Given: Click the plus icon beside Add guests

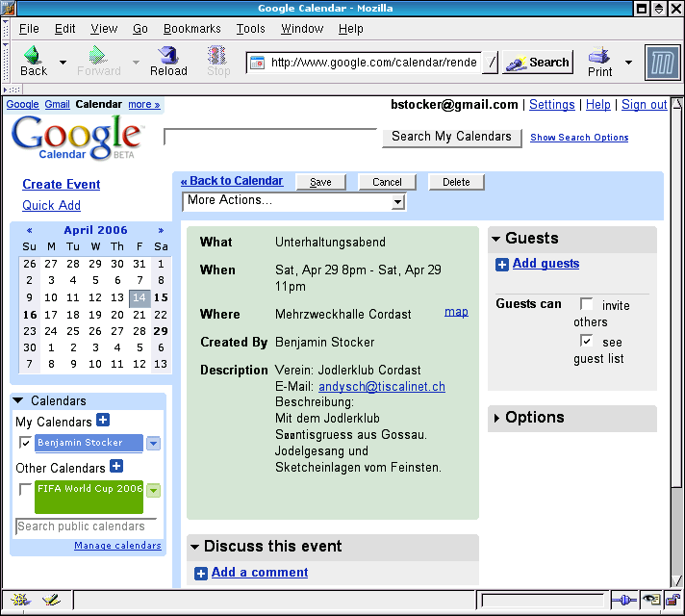Looking at the screenshot, I should 502,265.
